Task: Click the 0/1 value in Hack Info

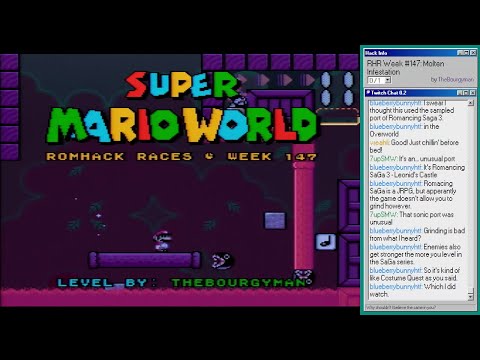Action: (376, 80)
